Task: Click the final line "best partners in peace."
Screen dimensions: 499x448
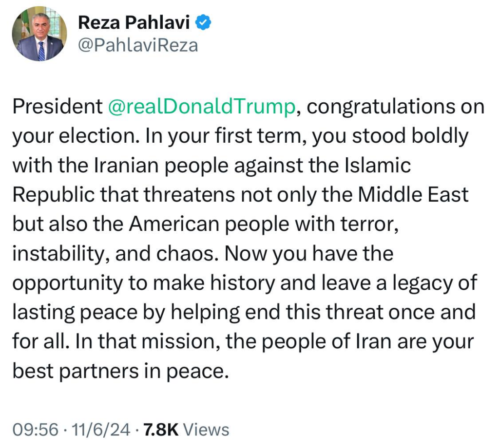Action: coord(120,372)
